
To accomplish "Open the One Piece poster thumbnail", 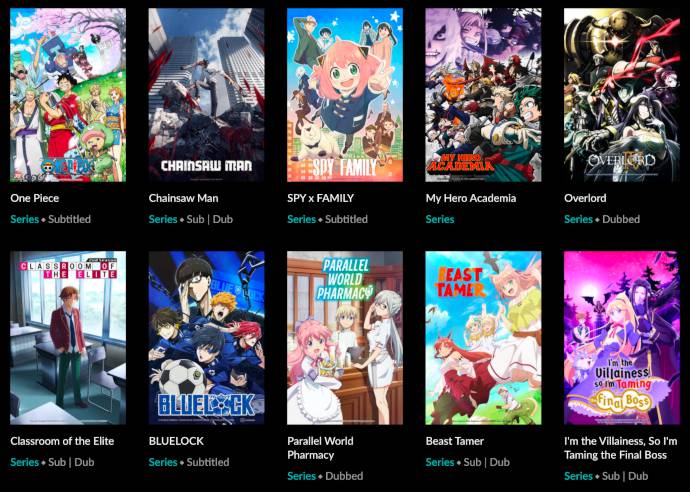I will [68, 95].
